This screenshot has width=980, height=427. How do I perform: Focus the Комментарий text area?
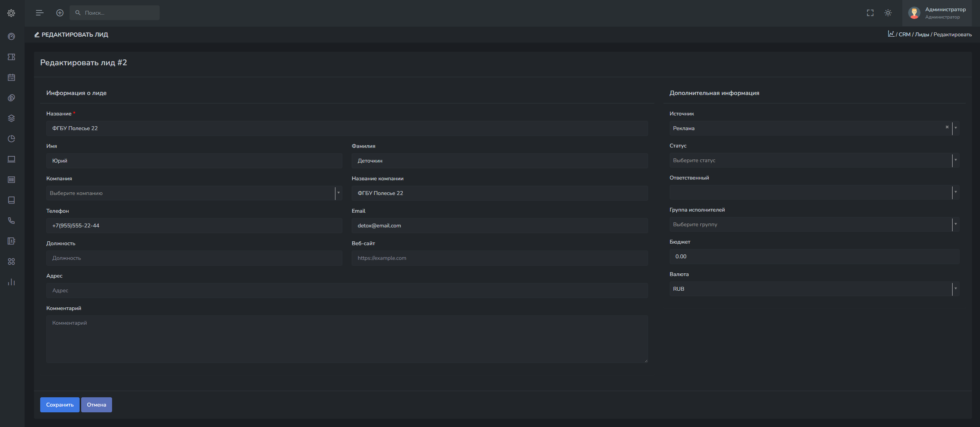point(347,339)
